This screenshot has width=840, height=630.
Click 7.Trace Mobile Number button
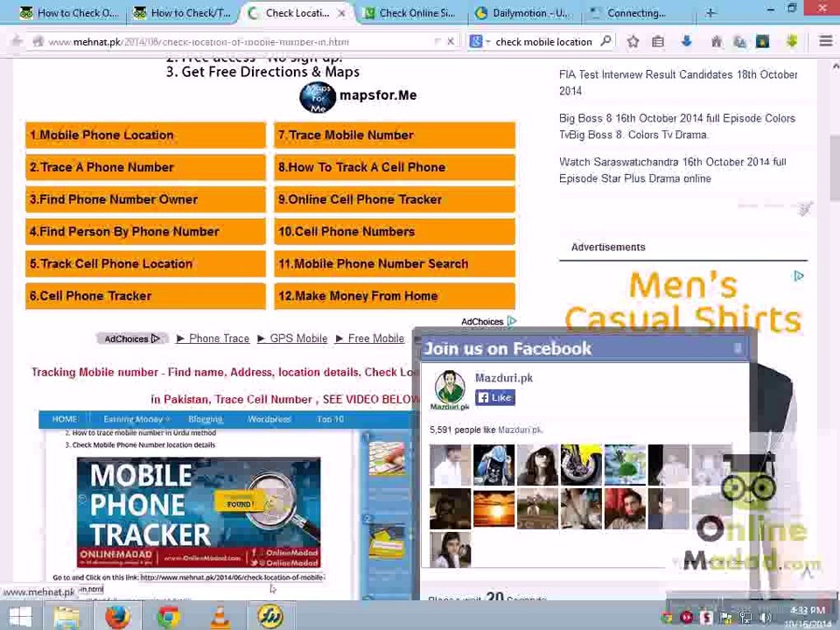coord(395,135)
